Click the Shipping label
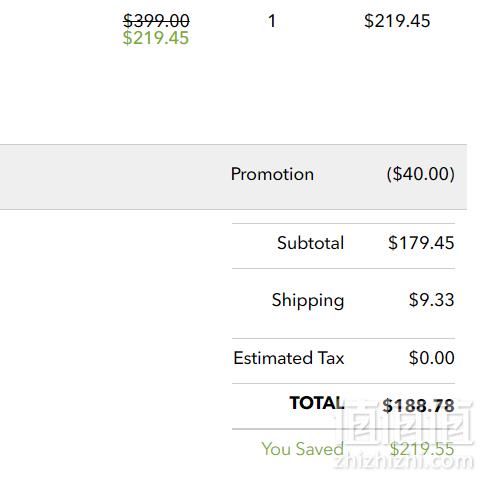This screenshot has width=483, height=478. point(308,300)
